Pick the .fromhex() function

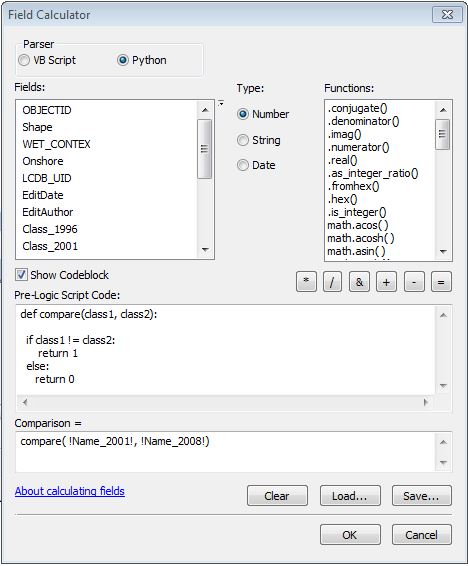354,186
